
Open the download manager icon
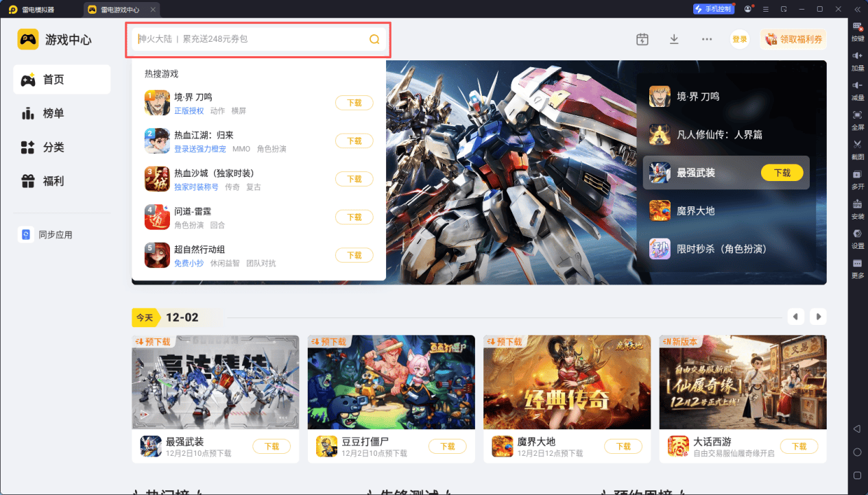[674, 39]
